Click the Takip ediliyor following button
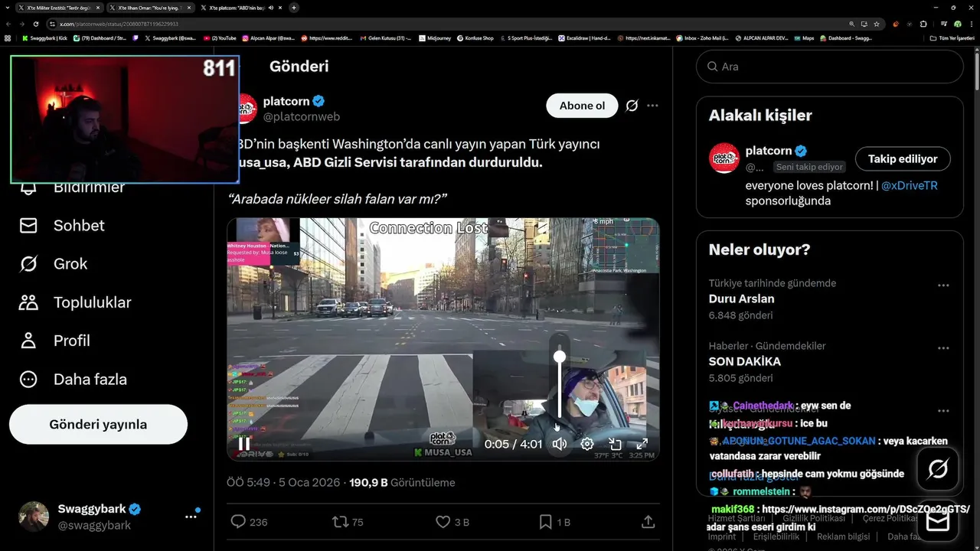This screenshot has width=980, height=551. coord(903,159)
